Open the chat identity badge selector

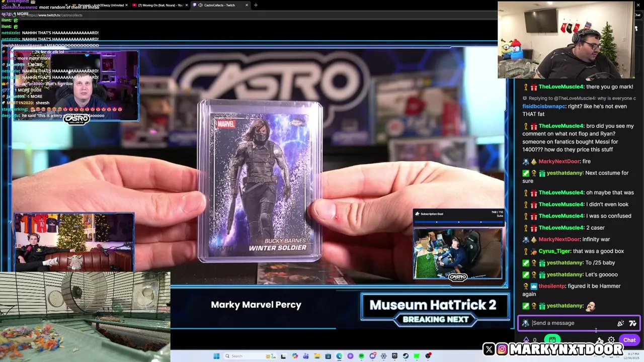click(x=525, y=323)
